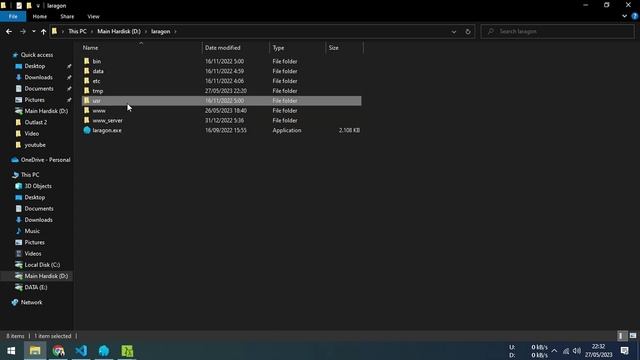Show hidden system tray icons
The width and height of the screenshot is (640, 360).
(554, 351)
